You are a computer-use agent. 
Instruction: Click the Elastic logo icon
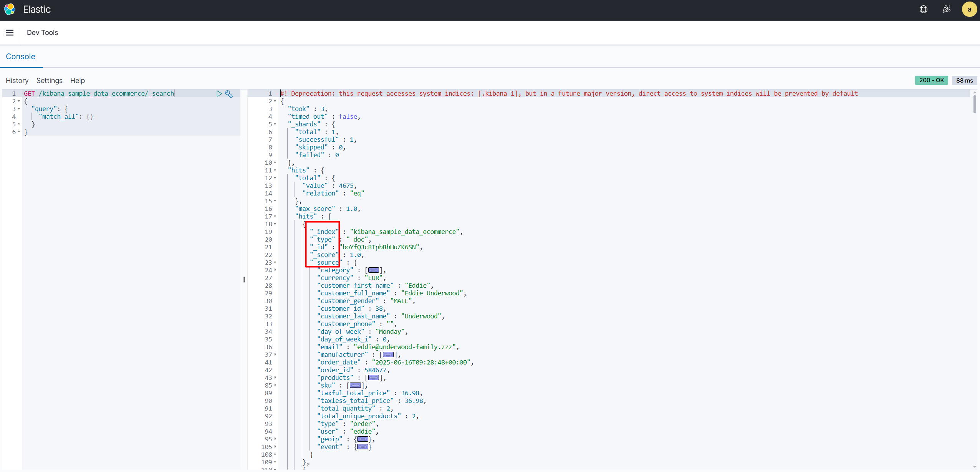[10, 9]
